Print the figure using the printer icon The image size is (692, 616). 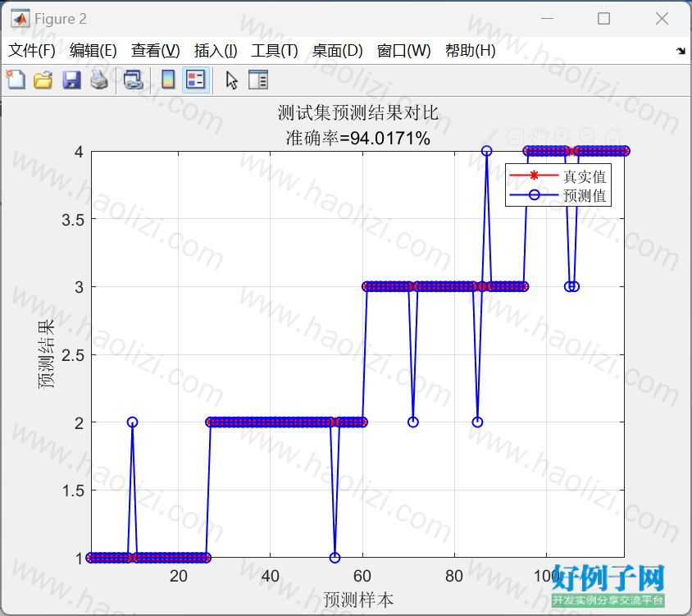pos(99,80)
